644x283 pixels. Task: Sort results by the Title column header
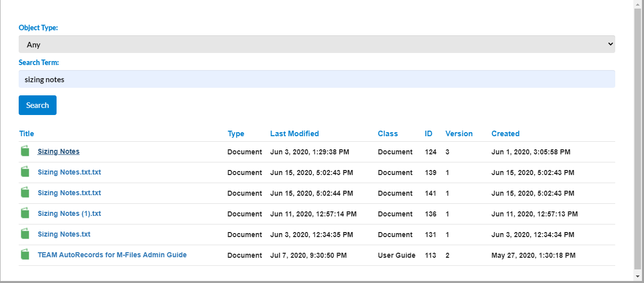click(x=27, y=134)
